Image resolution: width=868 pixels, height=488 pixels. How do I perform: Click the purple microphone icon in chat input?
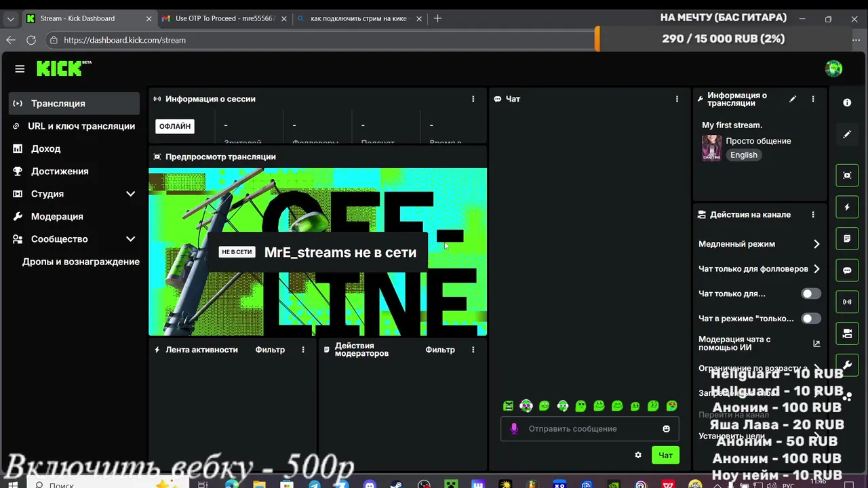514,428
